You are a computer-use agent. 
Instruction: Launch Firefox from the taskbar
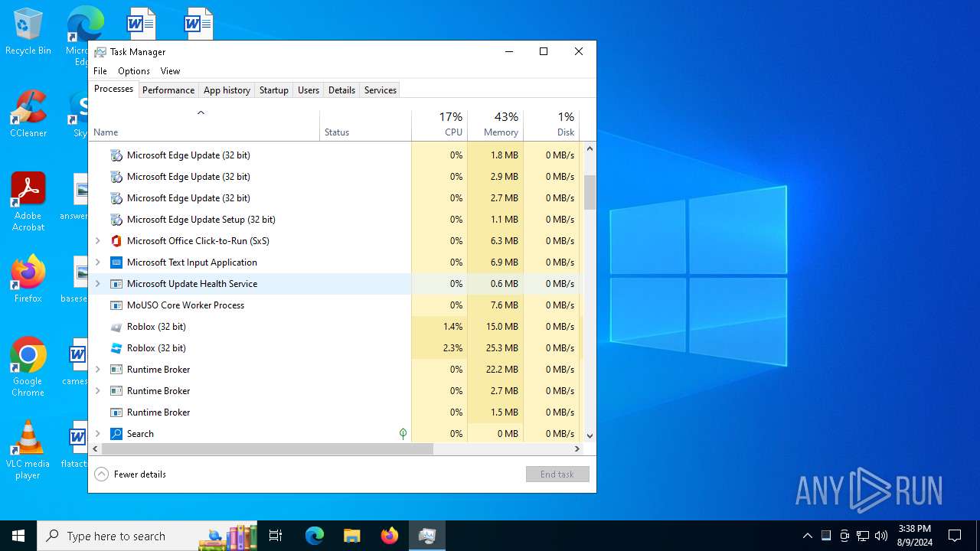click(389, 536)
